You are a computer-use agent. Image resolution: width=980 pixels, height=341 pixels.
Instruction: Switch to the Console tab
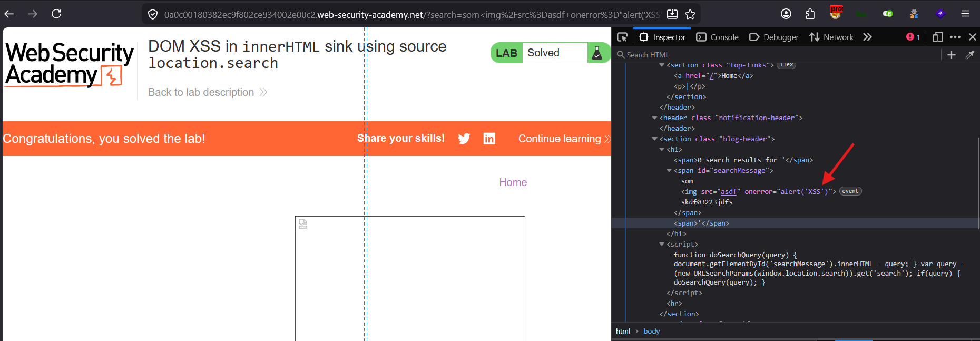coord(718,37)
